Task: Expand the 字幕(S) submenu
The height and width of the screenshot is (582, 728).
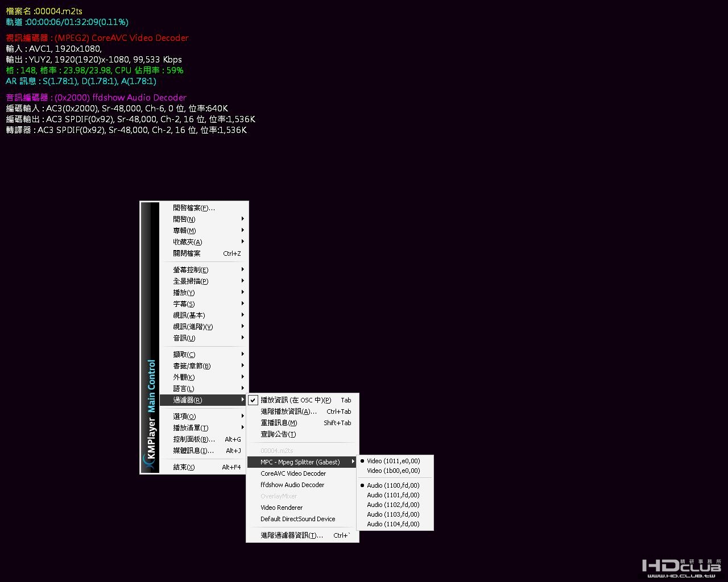Action: (204, 304)
